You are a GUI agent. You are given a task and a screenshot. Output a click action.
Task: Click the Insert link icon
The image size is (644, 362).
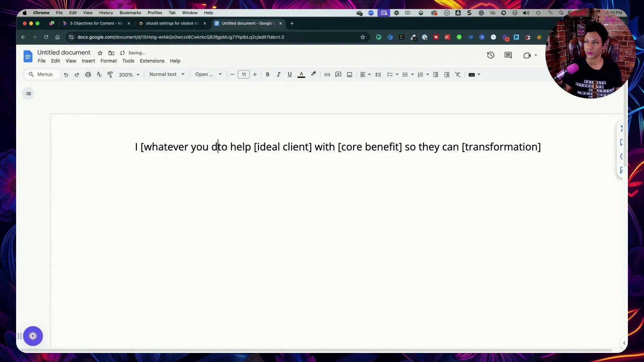(327, 74)
